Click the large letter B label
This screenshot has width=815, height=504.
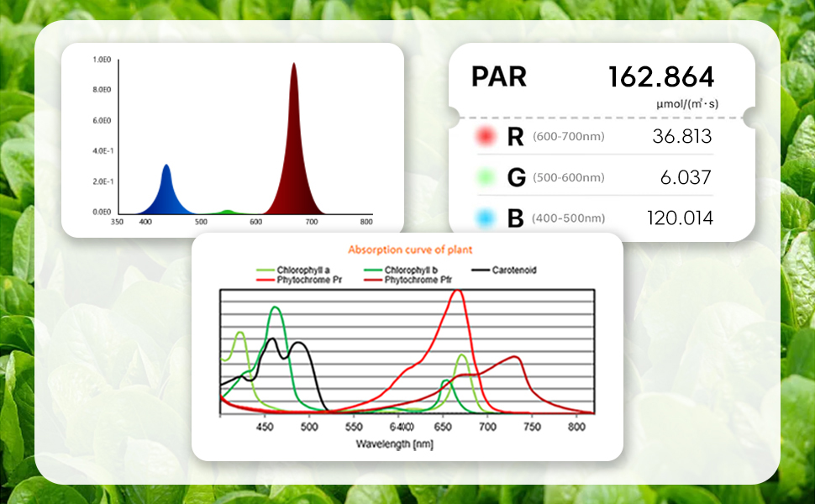(x=515, y=218)
